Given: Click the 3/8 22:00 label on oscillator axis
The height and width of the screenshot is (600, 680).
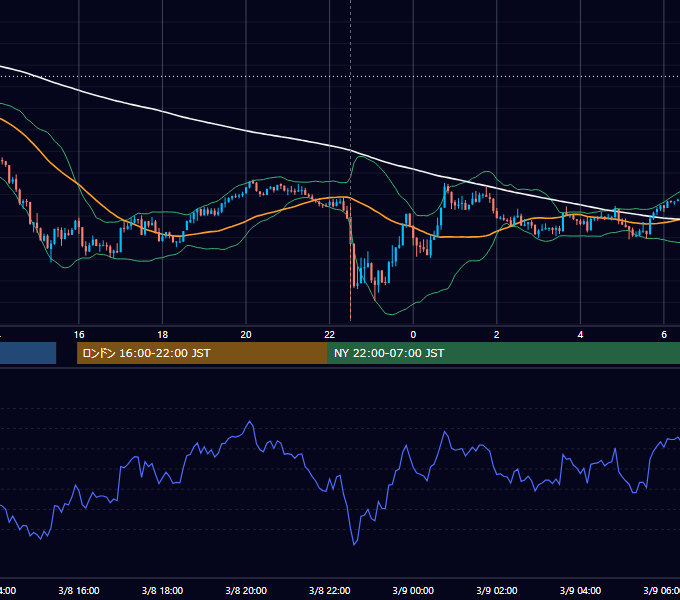Looking at the screenshot, I should point(330,590).
